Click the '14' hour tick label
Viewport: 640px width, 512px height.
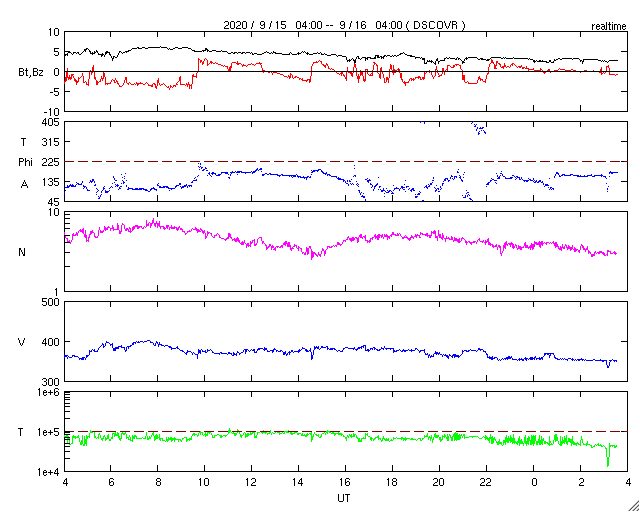(298, 482)
